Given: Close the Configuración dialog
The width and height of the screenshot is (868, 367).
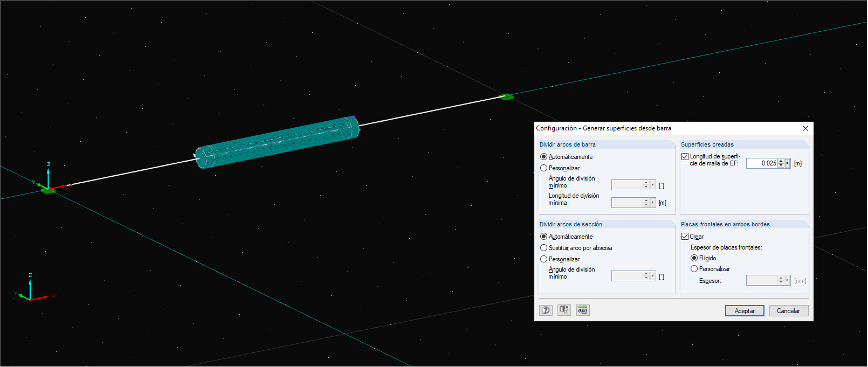Looking at the screenshot, I should pyautogui.click(x=805, y=128).
